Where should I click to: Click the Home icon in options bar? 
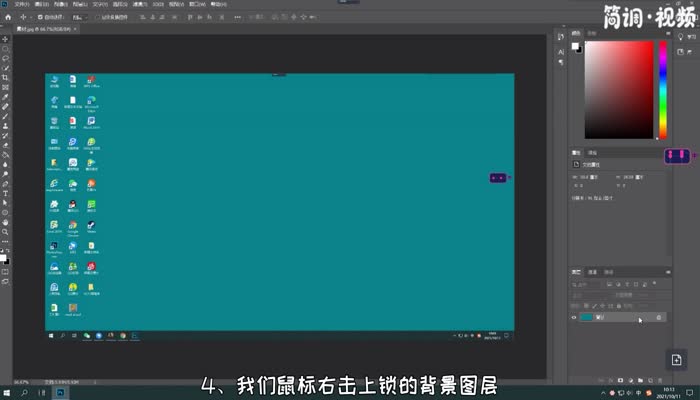(8, 17)
